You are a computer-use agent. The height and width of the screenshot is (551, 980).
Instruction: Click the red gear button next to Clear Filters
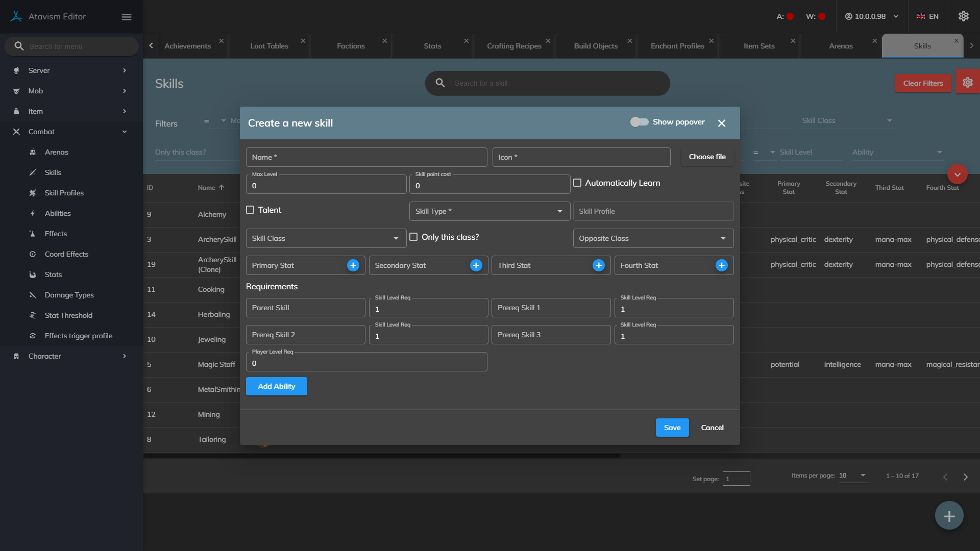[x=967, y=83]
